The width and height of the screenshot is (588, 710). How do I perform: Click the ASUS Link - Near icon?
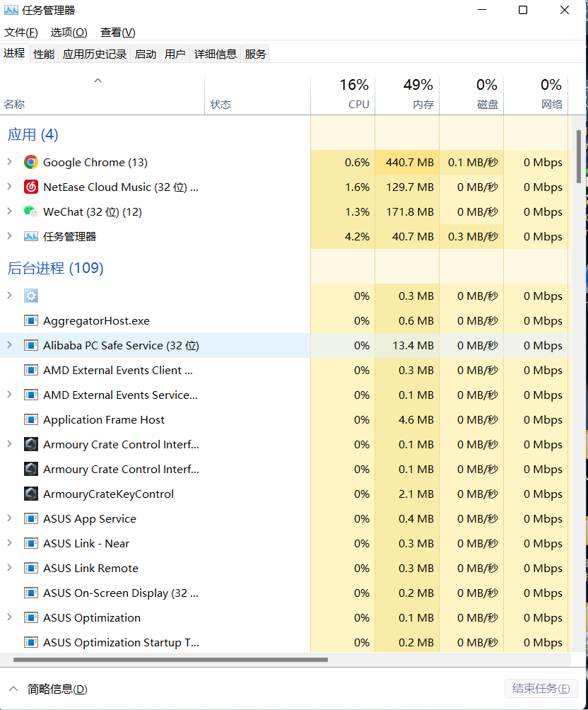(31, 543)
